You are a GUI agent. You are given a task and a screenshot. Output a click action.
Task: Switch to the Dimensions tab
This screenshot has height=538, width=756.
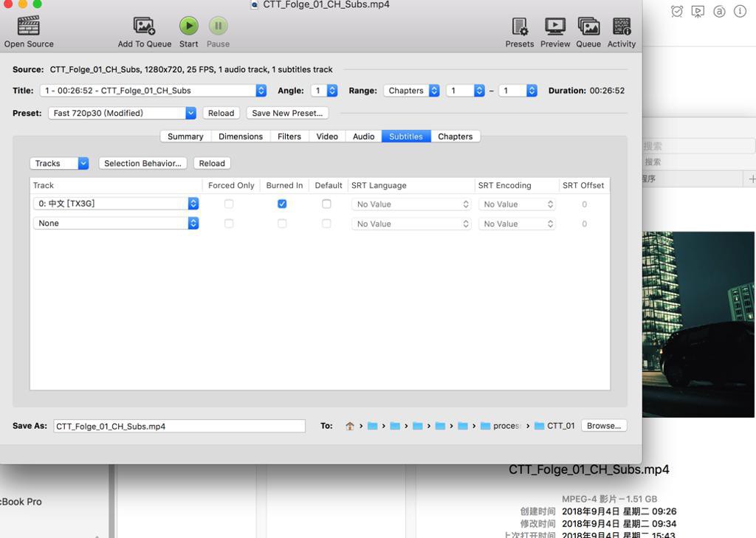coord(241,137)
